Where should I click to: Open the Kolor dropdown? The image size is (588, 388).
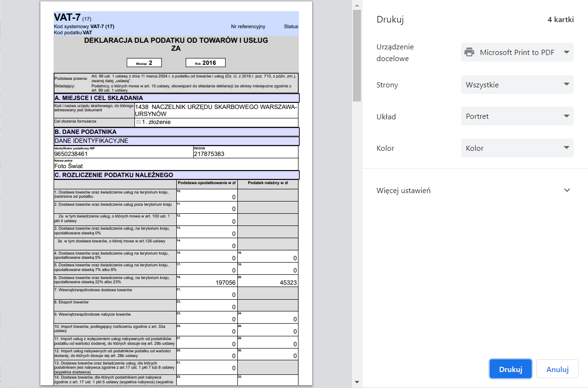click(517, 148)
